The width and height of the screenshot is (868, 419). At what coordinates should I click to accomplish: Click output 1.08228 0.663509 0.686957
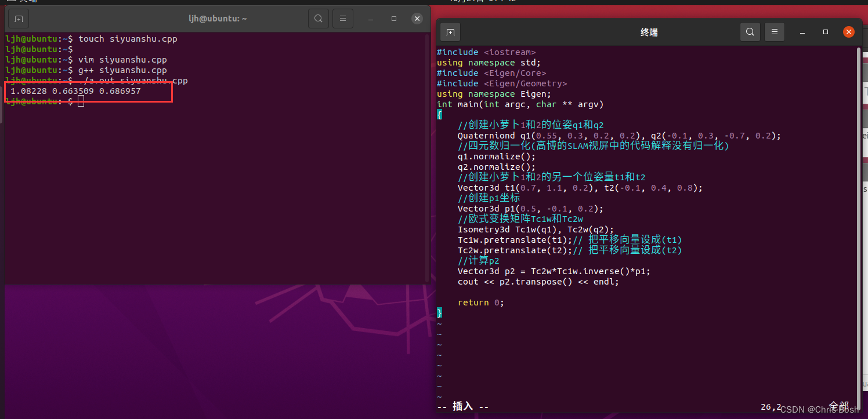pos(75,91)
